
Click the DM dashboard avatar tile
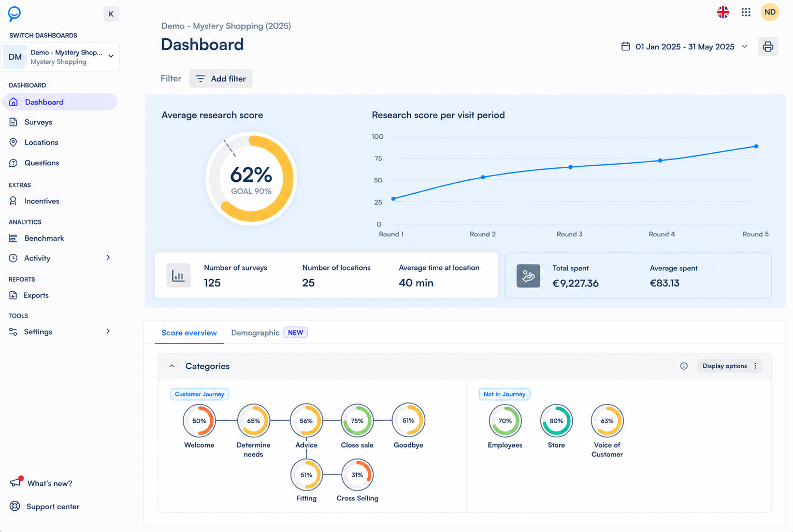tap(16, 57)
